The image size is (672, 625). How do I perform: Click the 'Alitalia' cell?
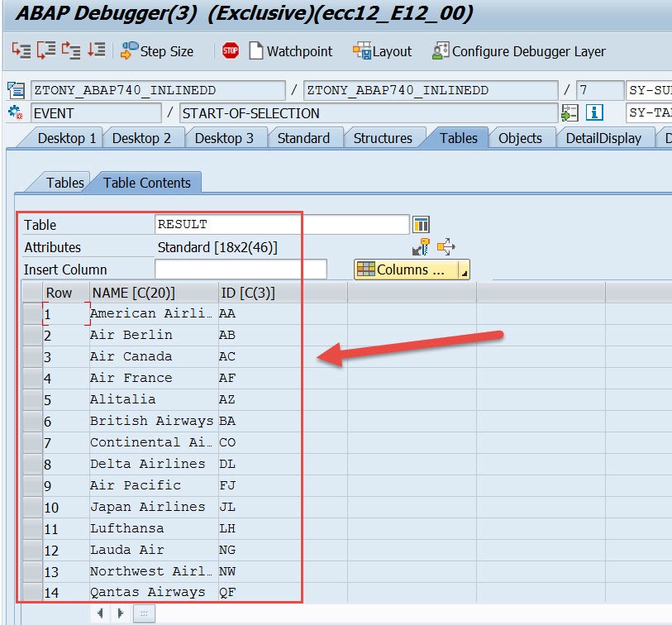click(152, 399)
